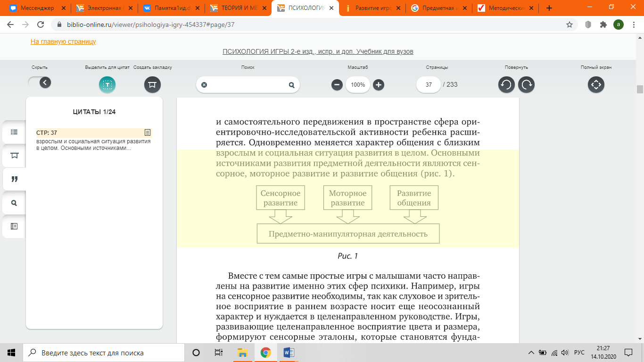Open the Windows Start menu
The image size is (644, 362).
tap(11, 353)
